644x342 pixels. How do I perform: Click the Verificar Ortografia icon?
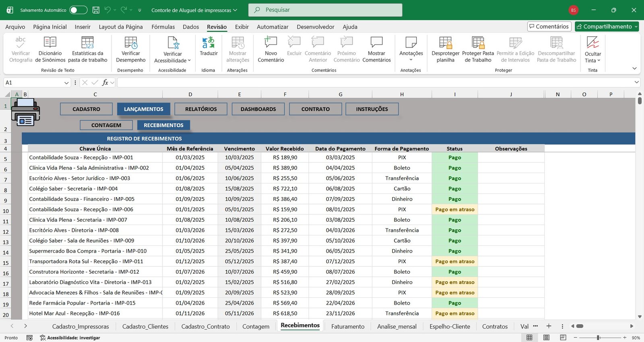(21, 42)
